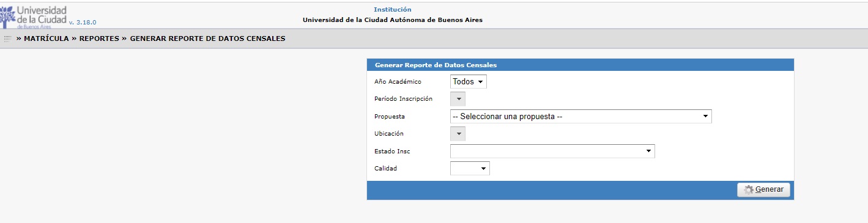Viewport: 868px width, 223px height.
Task: Click the Institución heading link
Action: coord(392,9)
